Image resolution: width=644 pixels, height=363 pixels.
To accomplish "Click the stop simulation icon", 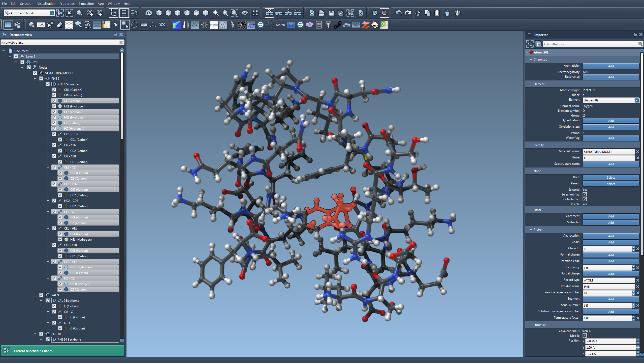I will (x=384, y=13).
